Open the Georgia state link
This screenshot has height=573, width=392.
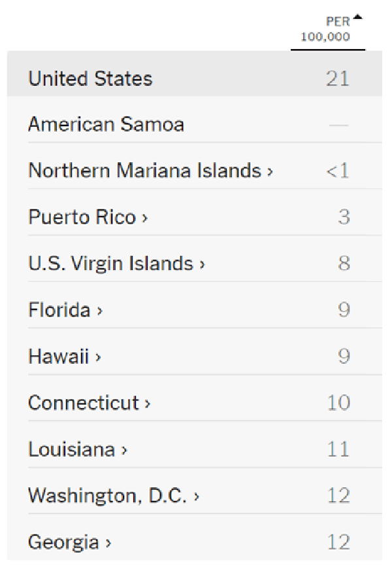click(63, 542)
